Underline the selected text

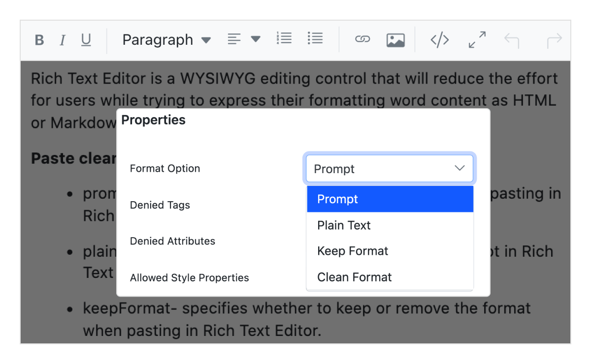86,40
